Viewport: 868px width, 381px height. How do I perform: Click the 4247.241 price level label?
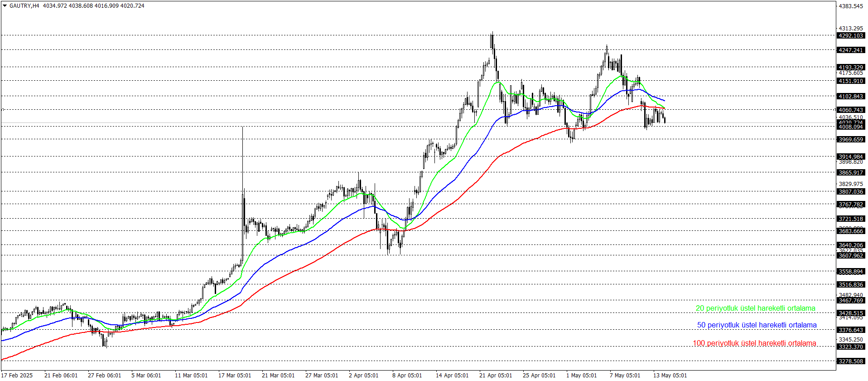coord(851,50)
